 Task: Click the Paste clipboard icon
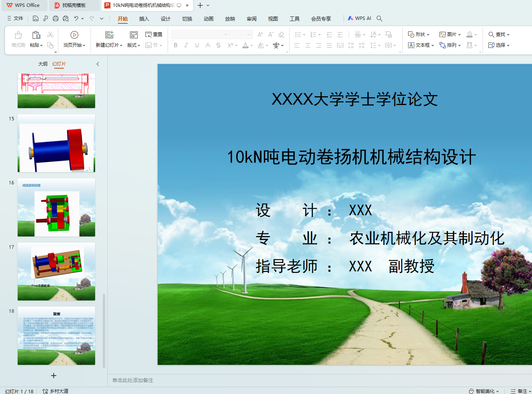click(36, 35)
